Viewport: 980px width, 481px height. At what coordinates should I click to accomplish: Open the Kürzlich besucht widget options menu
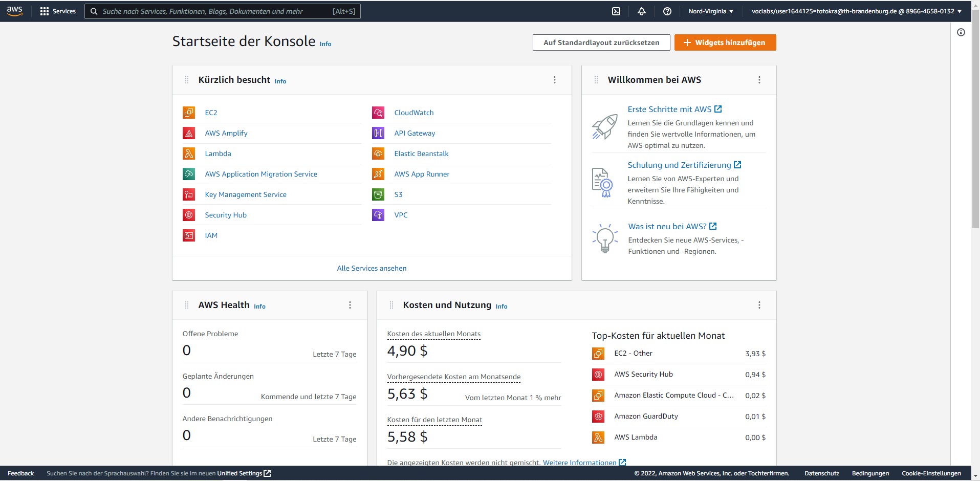tap(554, 80)
